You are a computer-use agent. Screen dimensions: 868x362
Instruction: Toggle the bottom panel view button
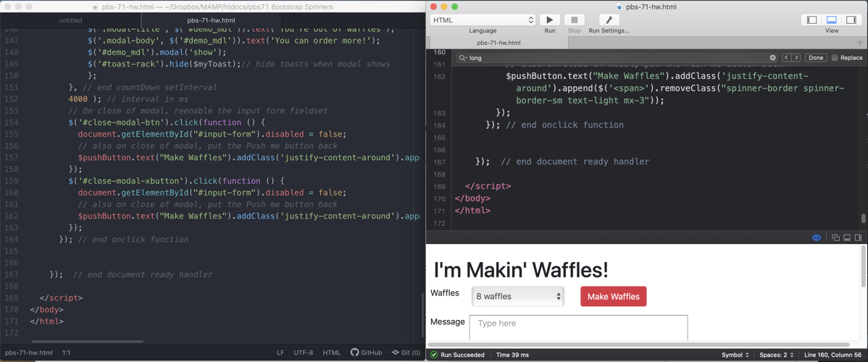pyautogui.click(x=831, y=20)
